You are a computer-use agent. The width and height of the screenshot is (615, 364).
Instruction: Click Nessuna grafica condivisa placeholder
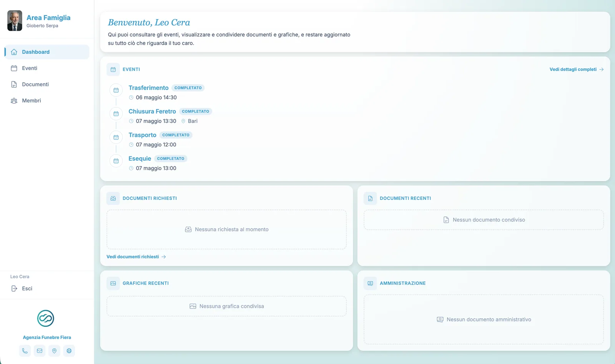[x=226, y=306]
